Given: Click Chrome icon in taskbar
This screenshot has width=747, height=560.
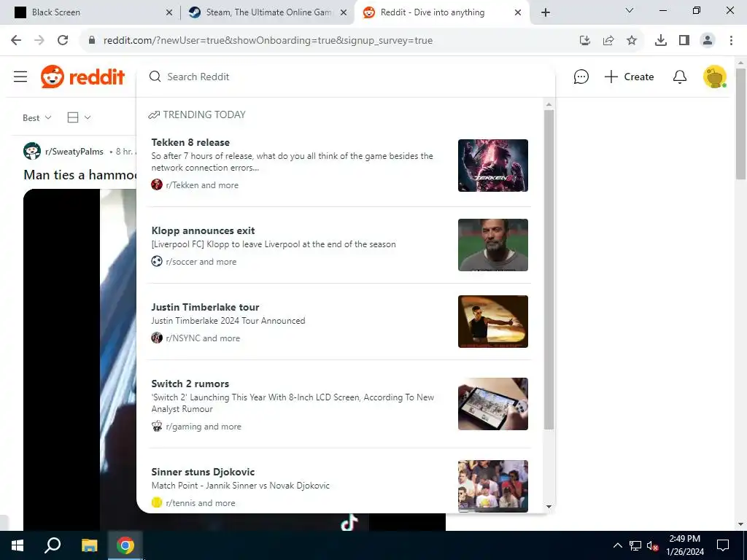Looking at the screenshot, I should 125,545.
